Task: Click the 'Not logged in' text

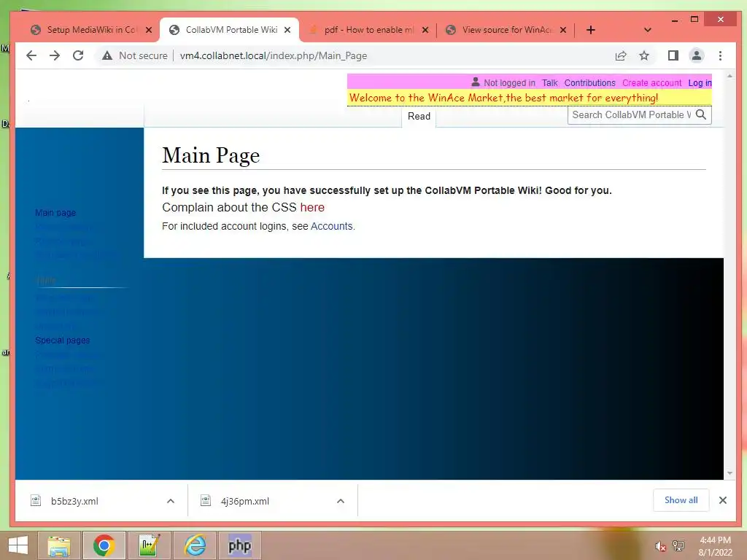Action: point(509,83)
